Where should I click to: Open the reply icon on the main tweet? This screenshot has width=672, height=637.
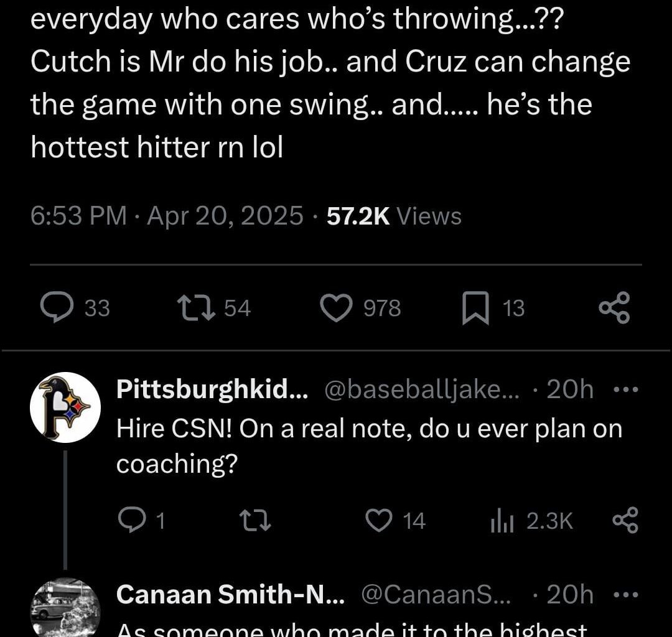click(59, 307)
